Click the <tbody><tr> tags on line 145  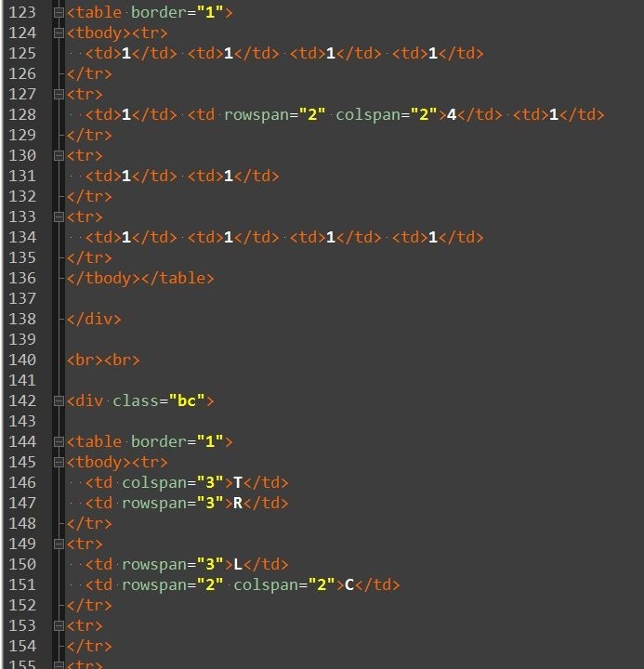point(117,463)
